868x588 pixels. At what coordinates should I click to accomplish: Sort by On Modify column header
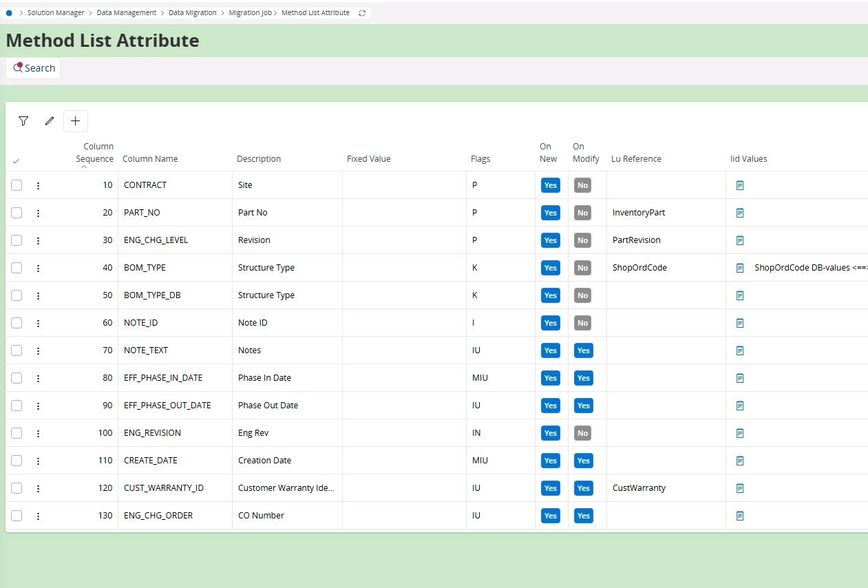pyautogui.click(x=584, y=153)
